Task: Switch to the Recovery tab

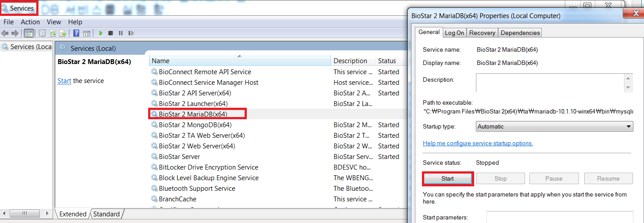Action: (x=482, y=33)
